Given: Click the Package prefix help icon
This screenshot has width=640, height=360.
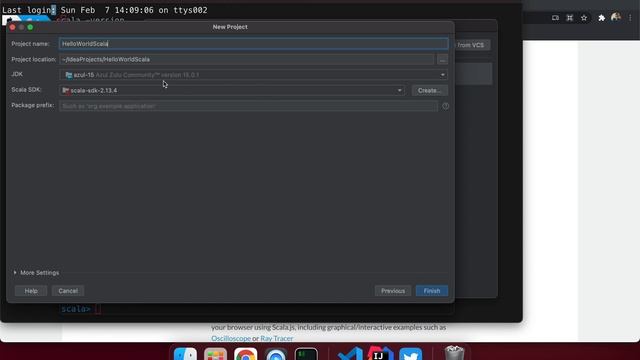Looking at the screenshot, I should [445, 106].
